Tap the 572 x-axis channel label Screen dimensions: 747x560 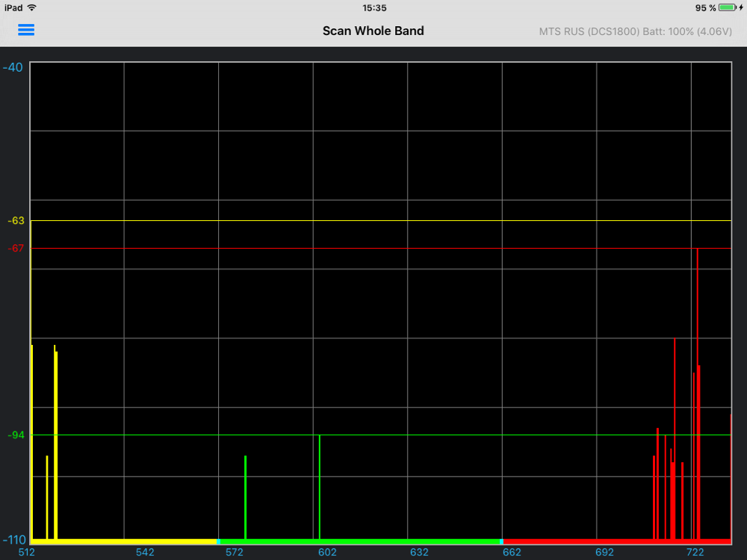pos(234,553)
